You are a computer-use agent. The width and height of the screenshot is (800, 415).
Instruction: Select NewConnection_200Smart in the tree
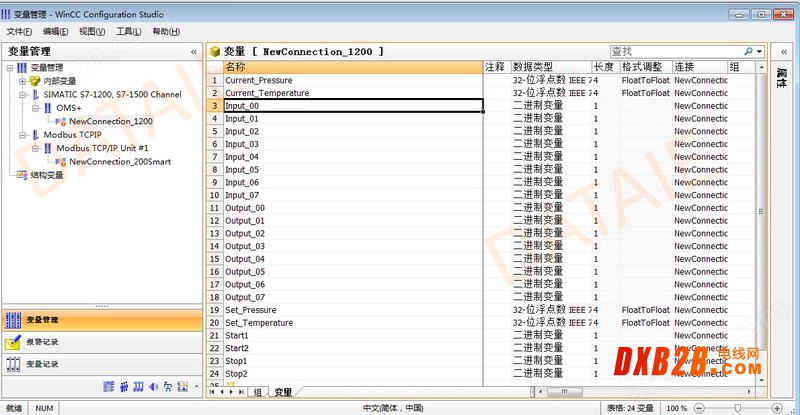point(120,162)
